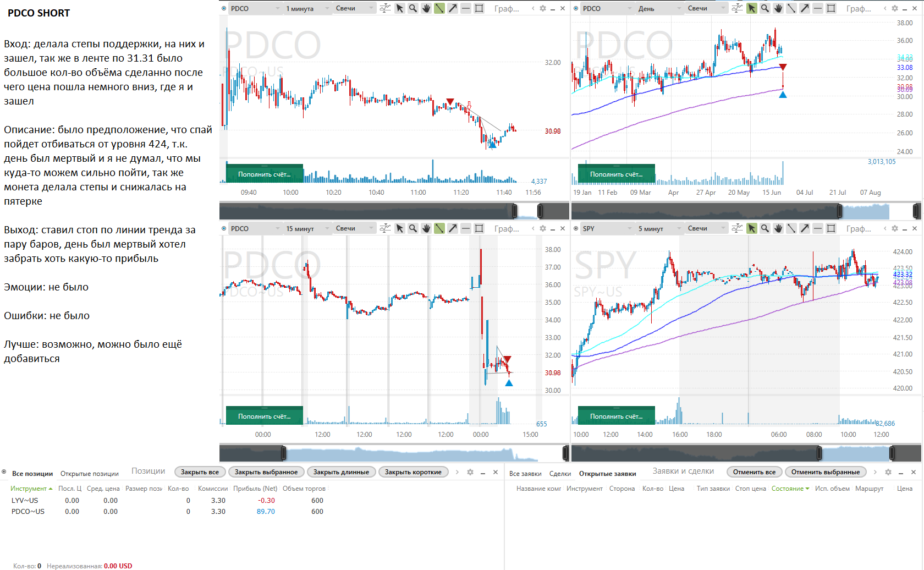Screen dimensions: 924x570
Task: Grab left range handle under PDCO 1-minute chart
Action: 515,211
